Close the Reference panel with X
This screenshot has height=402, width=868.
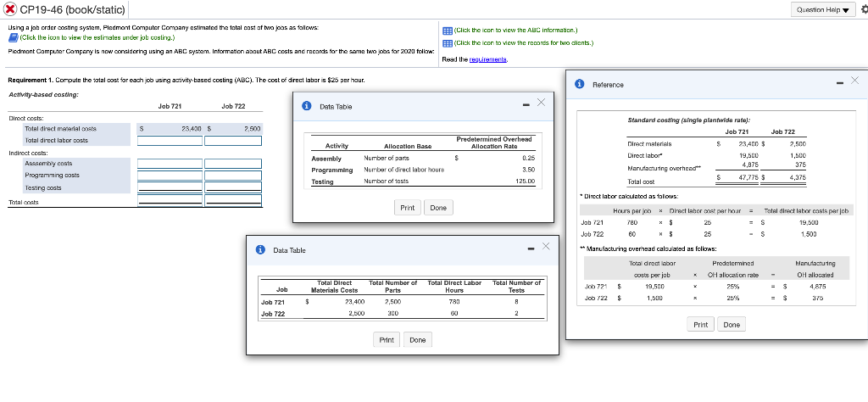click(x=854, y=80)
